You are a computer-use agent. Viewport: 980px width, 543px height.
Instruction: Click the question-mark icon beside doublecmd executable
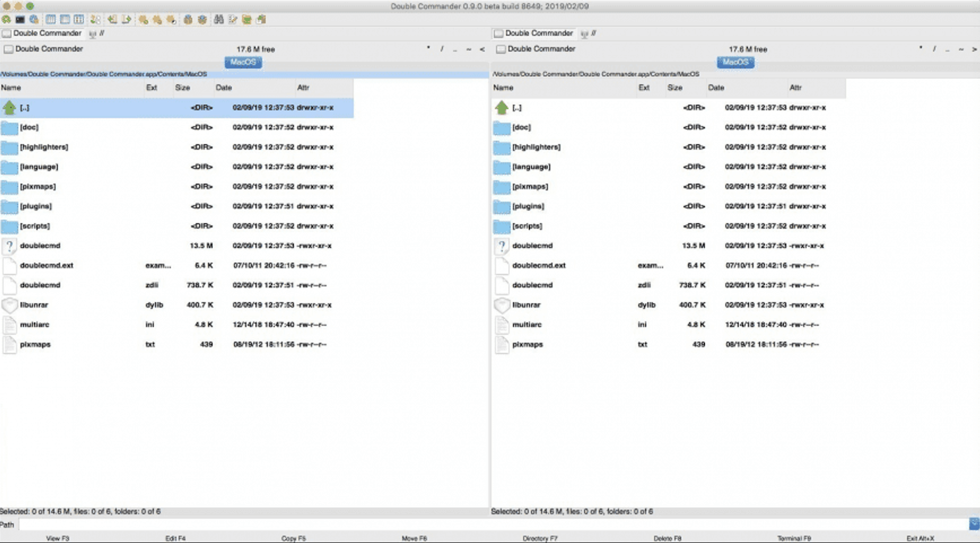[x=9, y=246]
